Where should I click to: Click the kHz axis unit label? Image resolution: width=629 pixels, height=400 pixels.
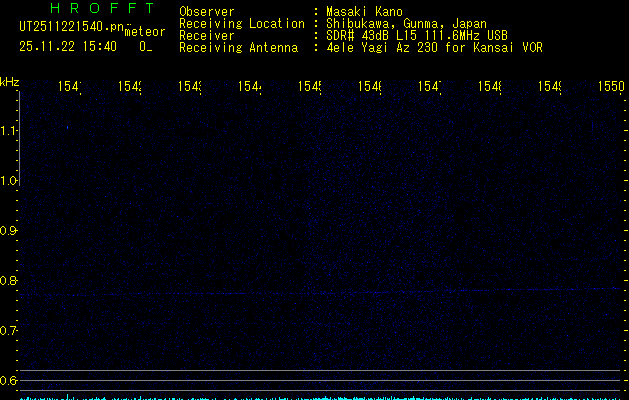[x=10, y=82]
